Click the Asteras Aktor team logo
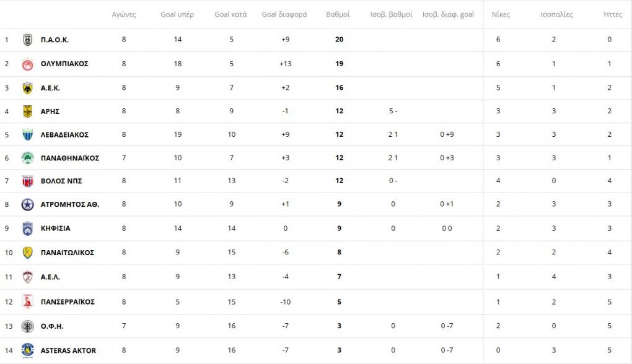The image size is (632, 364). click(27, 350)
